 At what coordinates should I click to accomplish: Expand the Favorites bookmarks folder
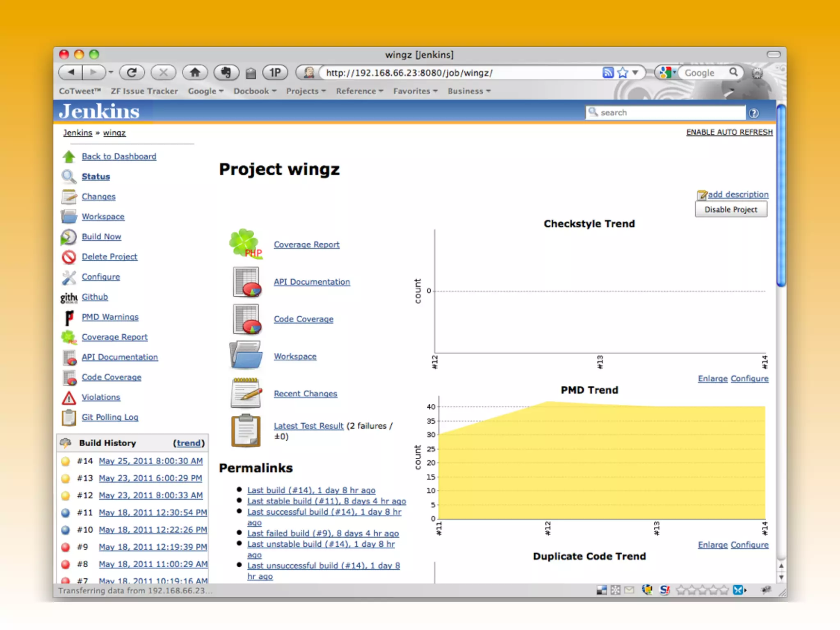(x=415, y=91)
